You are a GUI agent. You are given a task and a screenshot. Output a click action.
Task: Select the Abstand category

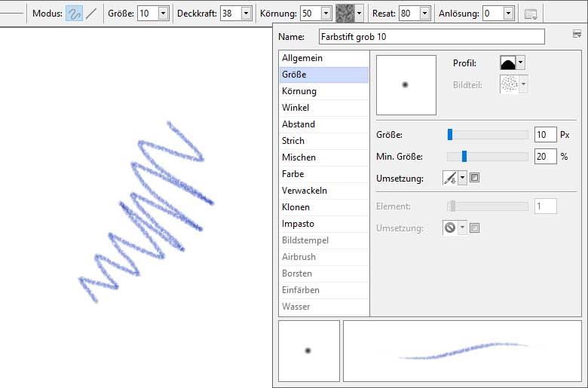click(x=324, y=124)
